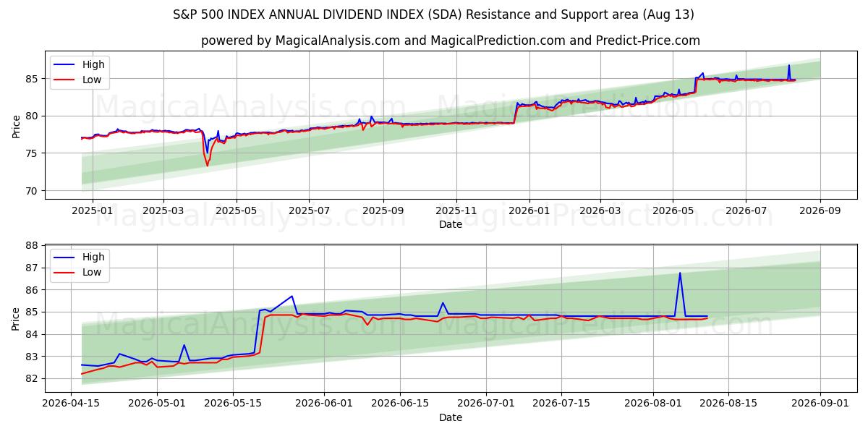Click the 85 price tick in top chart

33,78
